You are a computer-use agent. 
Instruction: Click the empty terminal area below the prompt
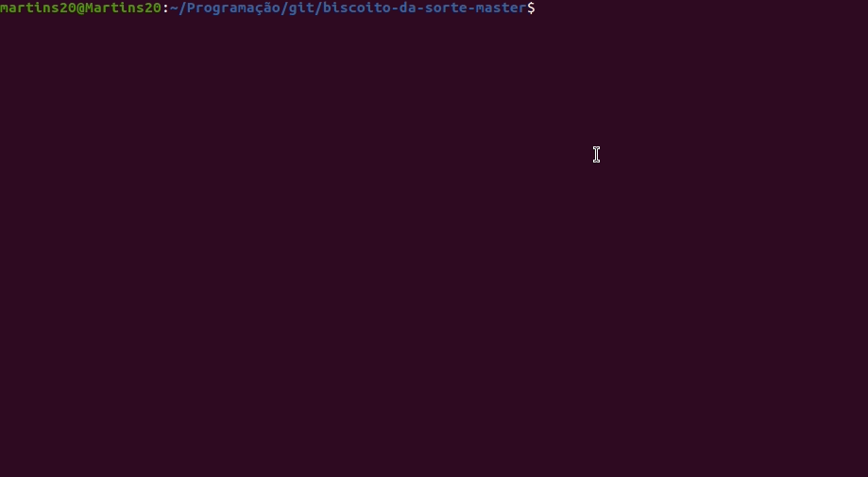click(434, 247)
